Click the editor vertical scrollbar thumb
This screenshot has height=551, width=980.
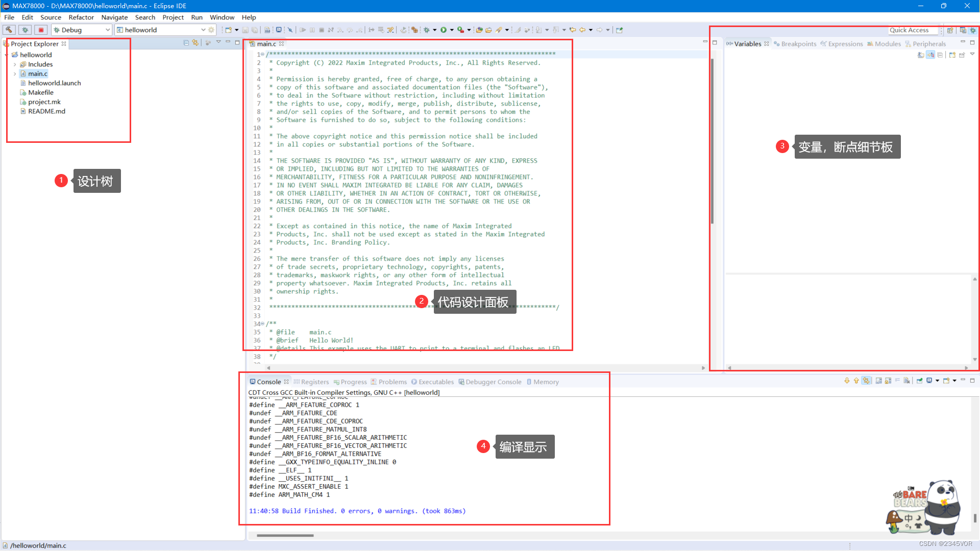[712, 141]
